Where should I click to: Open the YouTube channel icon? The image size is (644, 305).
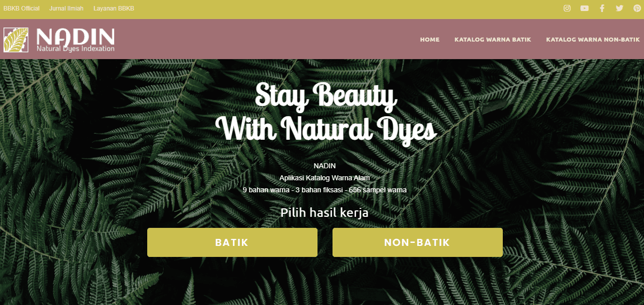point(584,8)
